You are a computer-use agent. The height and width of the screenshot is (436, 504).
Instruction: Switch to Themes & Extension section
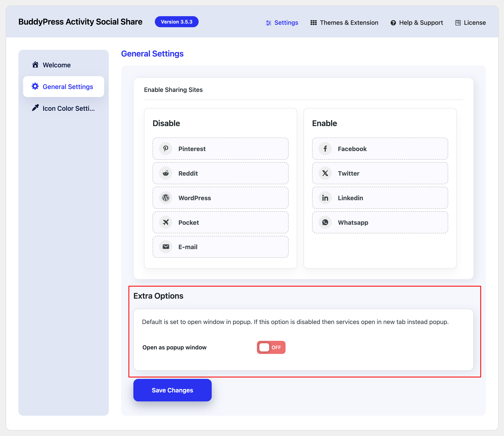[x=344, y=22]
